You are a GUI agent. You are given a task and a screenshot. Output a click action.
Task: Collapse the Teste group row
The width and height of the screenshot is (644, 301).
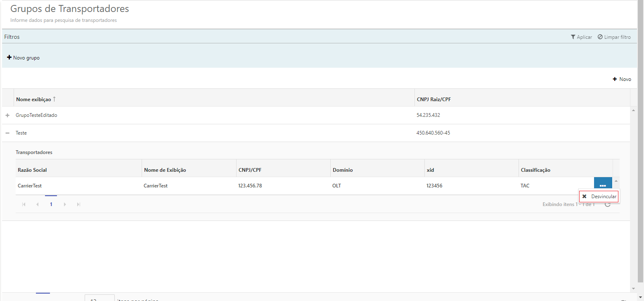click(x=7, y=133)
